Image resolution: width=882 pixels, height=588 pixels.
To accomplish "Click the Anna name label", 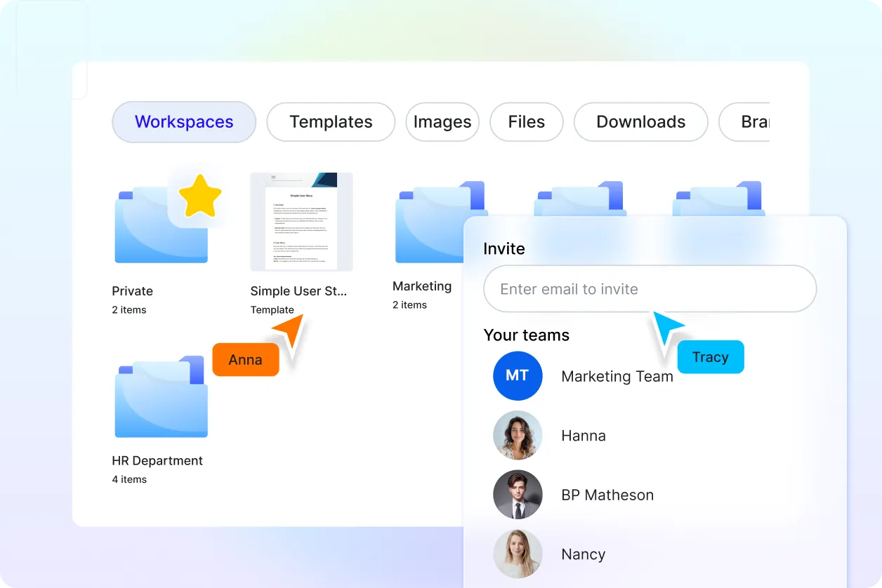I will pyautogui.click(x=245, y=359).
